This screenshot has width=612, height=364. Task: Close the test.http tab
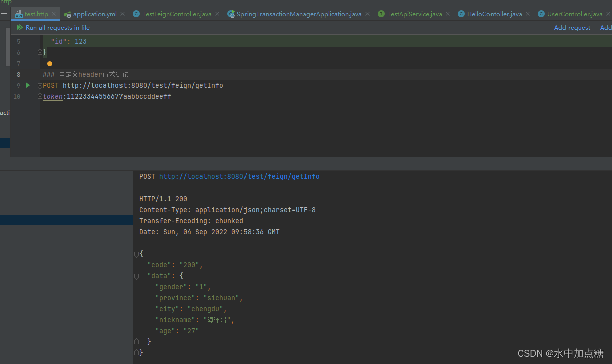click(53, 14)
